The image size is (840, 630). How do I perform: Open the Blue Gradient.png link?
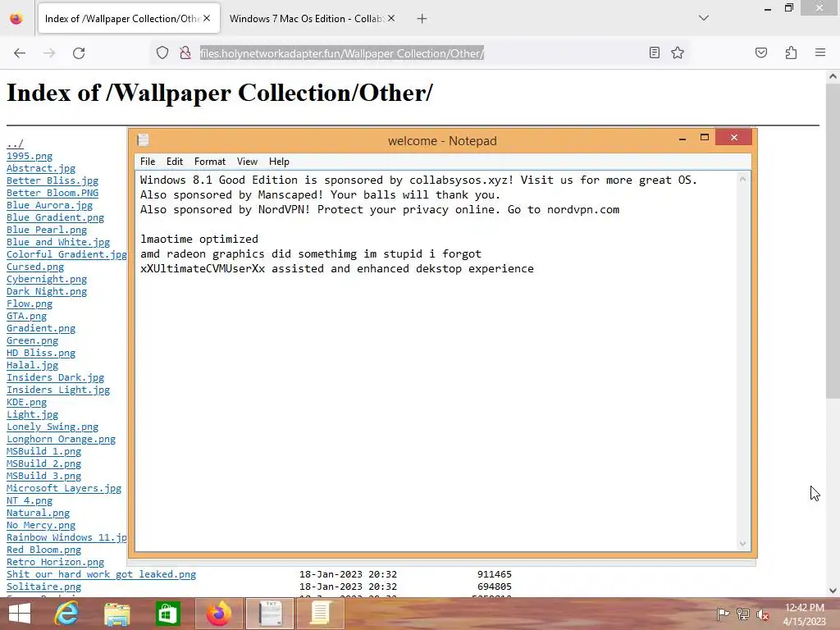click(x=55, y=217)
